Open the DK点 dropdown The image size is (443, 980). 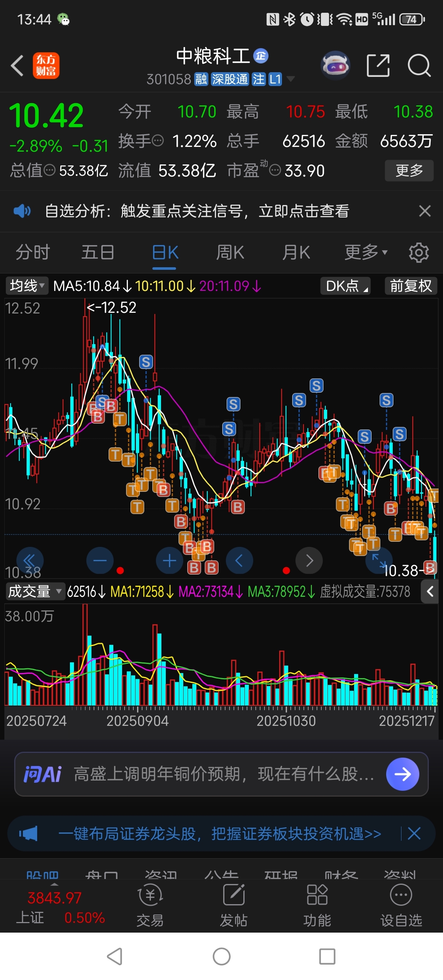click(x=346, y=286)
